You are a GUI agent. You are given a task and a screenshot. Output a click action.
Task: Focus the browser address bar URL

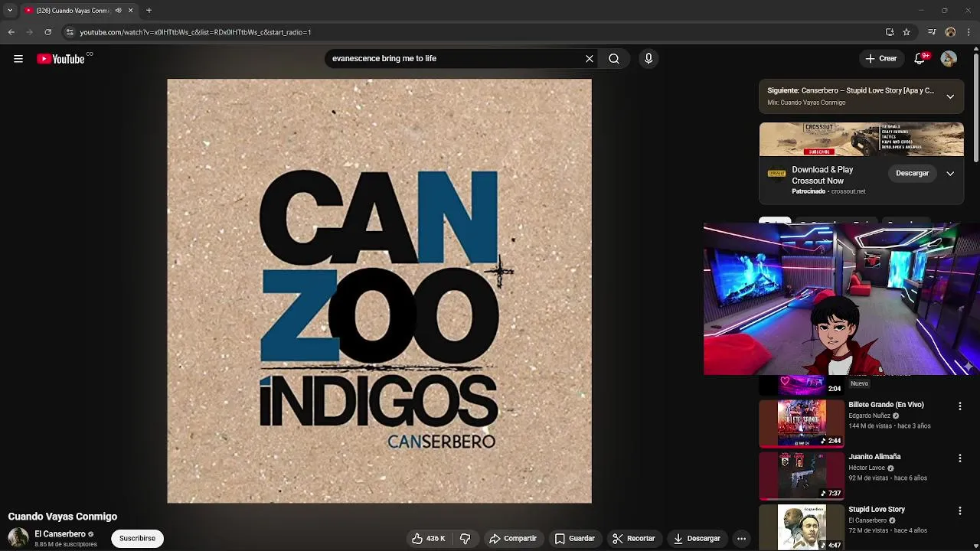tap(195, 32)
